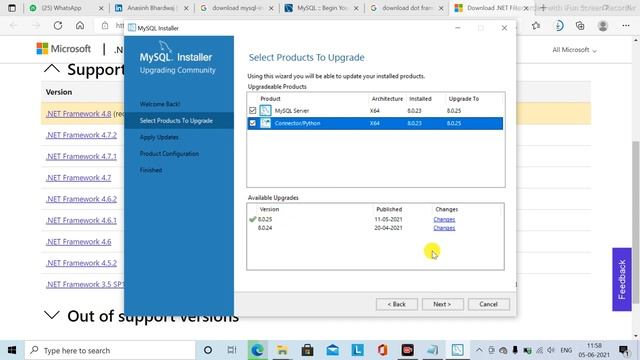Open the Edge tab actions menu icon

pyautogui.click(x=12, y=8)
